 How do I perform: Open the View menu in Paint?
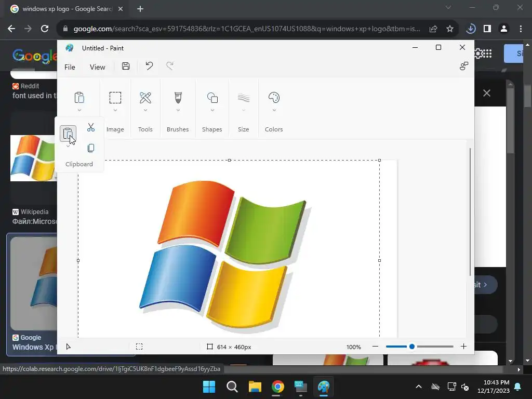point(97,67)
